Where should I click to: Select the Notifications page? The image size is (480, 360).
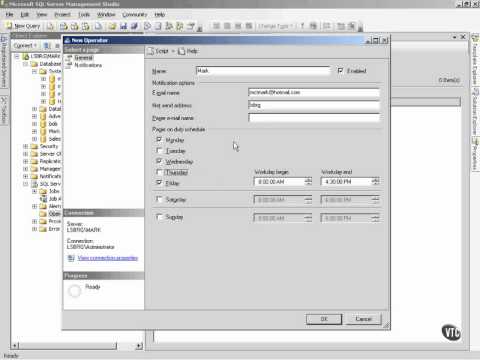click(x=88, y=65)
